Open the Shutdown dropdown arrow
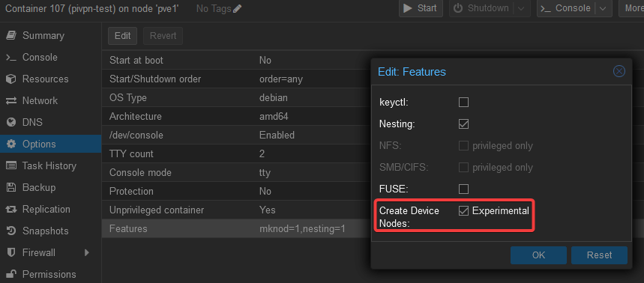The image size is (644, 283). [521, 8]
